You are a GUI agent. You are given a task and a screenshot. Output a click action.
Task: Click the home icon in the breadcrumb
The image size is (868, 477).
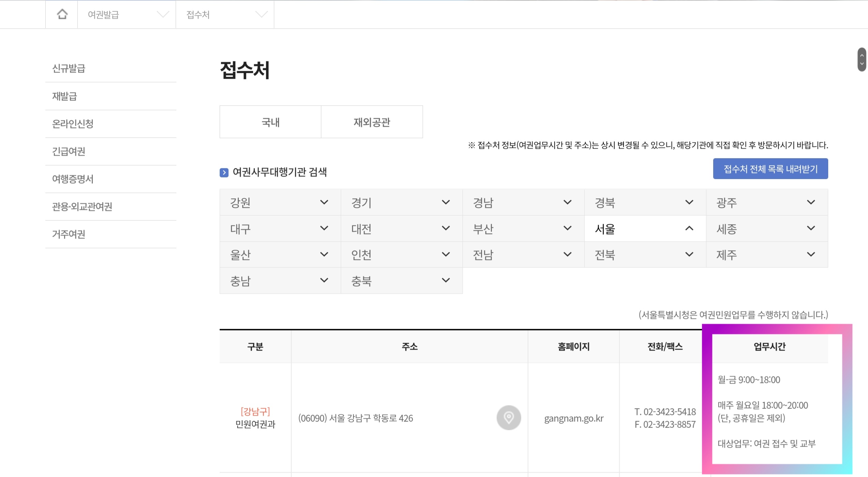61,14
